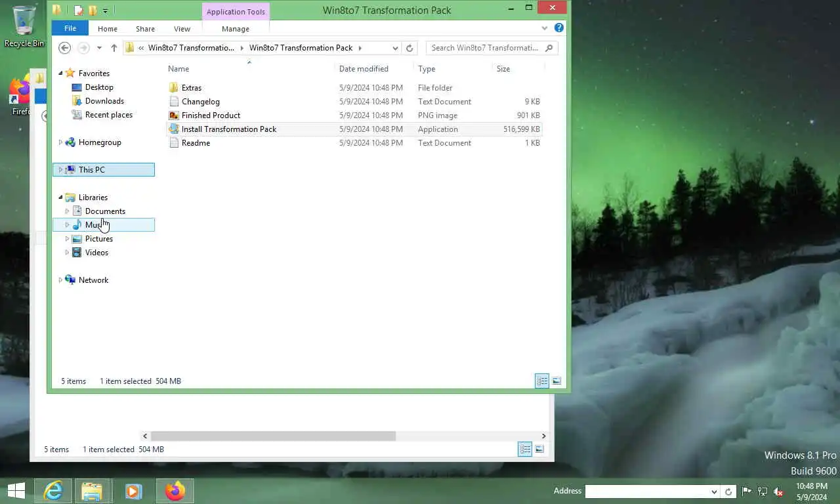The height and width of the screenshot is (504, 840).
Task: Select the Music library item
Action: tap(103, 225)
